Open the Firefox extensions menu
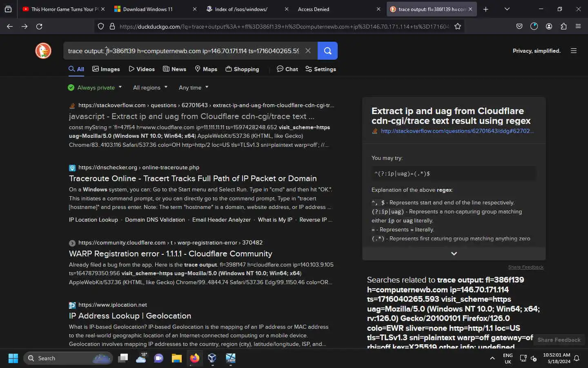588x368 pixels. [x=563, y=27]
